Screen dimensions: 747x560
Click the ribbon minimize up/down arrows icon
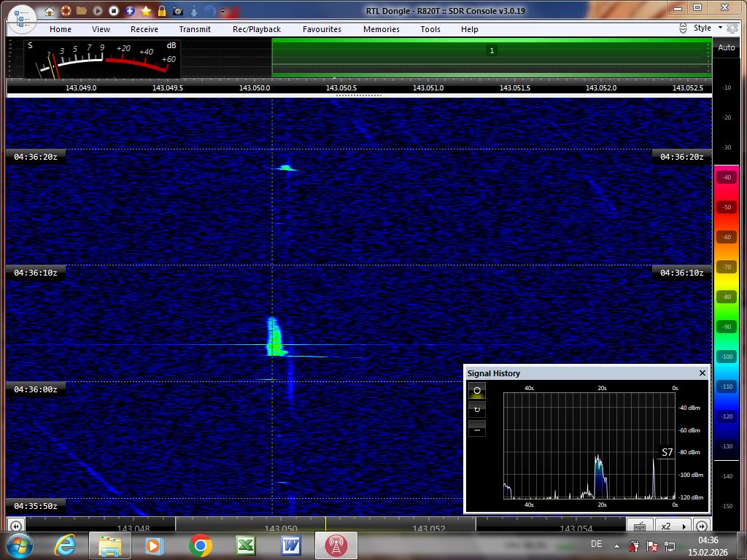point(683,28)
